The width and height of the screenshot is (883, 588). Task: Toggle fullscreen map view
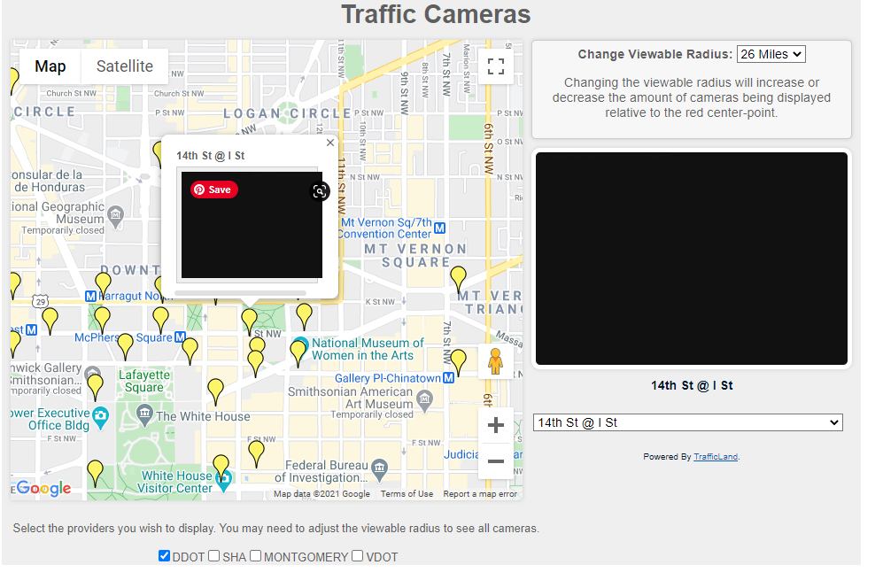pos(496,66)
